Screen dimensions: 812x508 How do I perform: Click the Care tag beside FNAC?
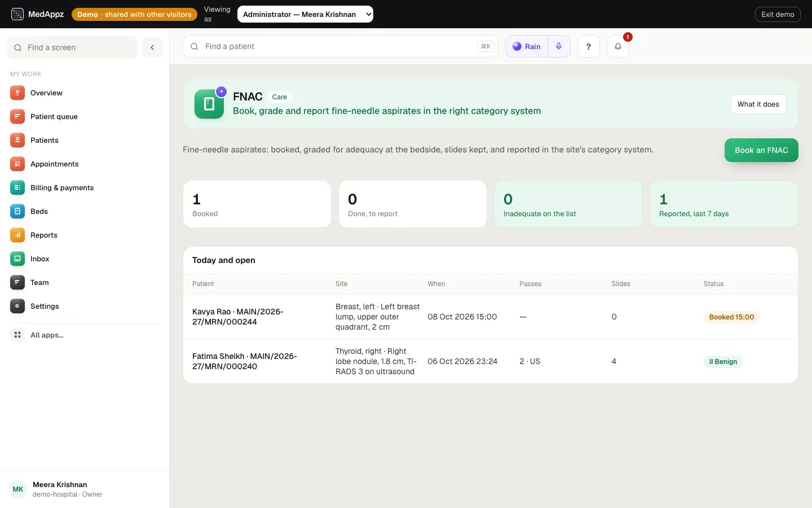click(280, 97)
